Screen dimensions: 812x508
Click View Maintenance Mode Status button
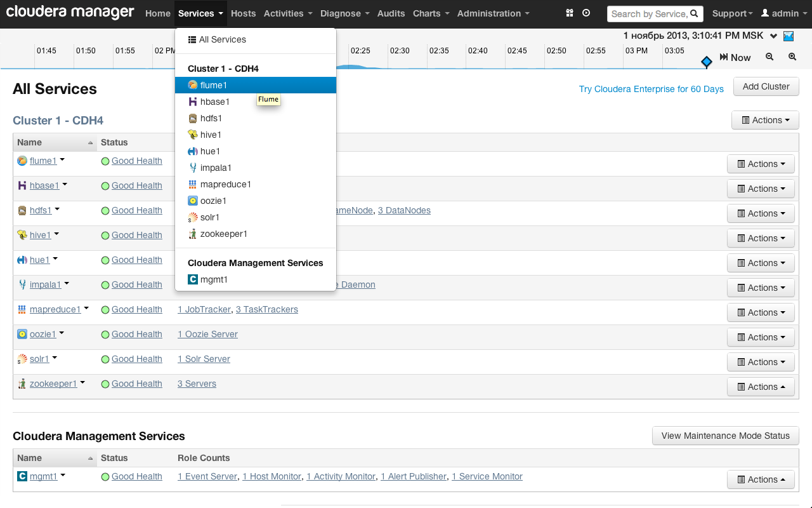point(726,436)
